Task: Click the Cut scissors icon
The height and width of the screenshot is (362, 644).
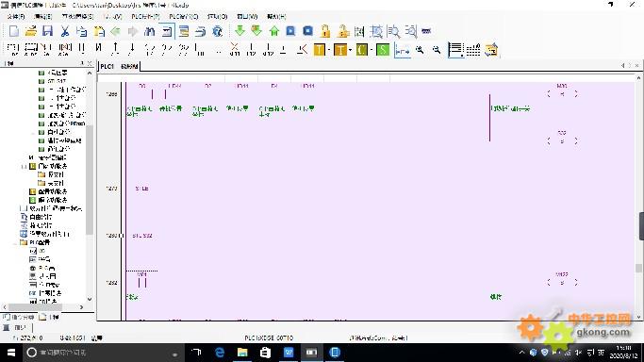Action: (64, 31)
